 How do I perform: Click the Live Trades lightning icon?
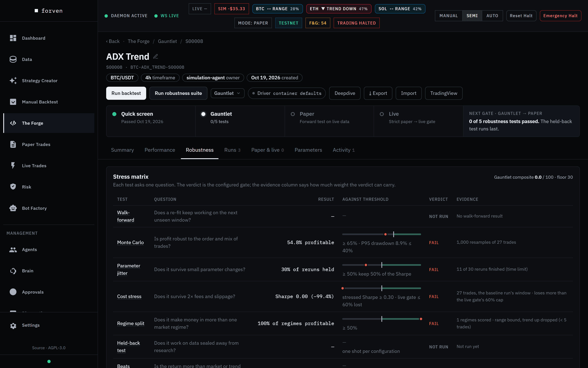(13, 166)
